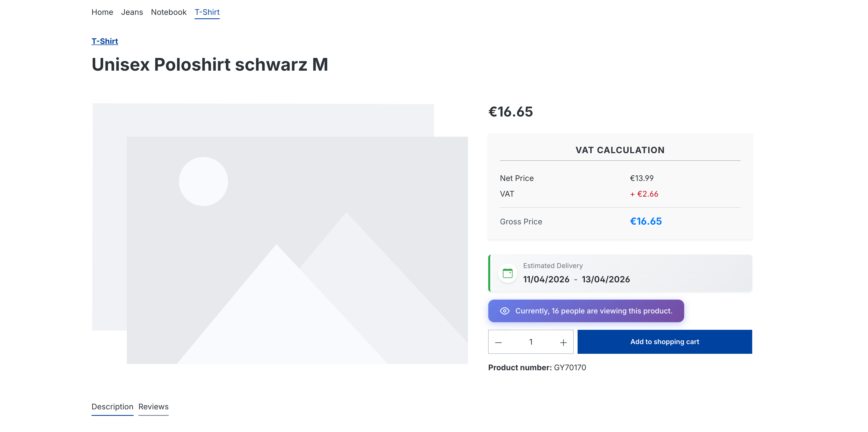
Task: Increase quantity with the plus icon
Action: 563,342
